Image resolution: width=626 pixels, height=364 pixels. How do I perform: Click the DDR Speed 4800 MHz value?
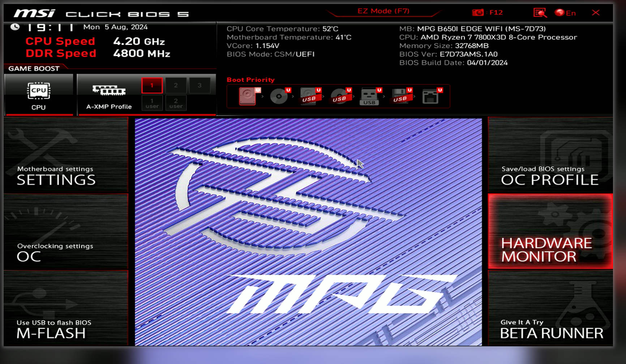click(x=142, y=53)
